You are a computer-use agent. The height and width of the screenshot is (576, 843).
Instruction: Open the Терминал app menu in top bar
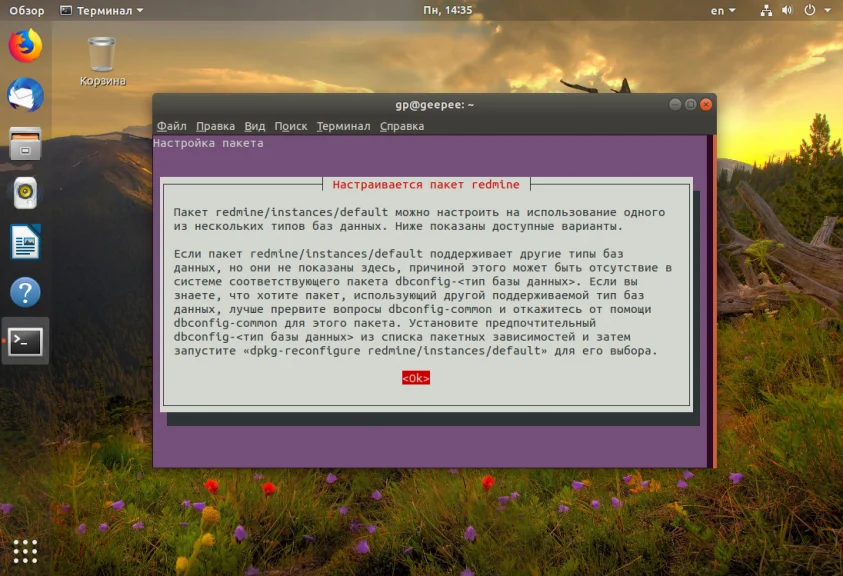(x=102, y=10)
